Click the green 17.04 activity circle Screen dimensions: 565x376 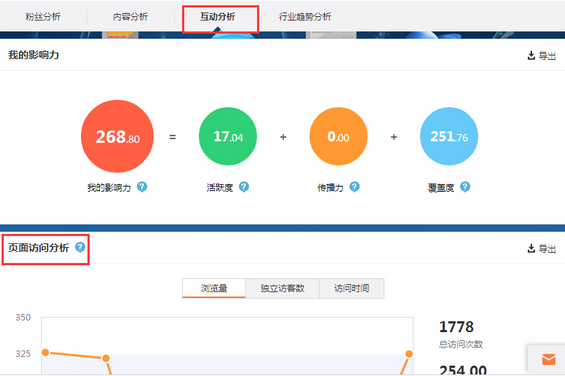point(228,136)
